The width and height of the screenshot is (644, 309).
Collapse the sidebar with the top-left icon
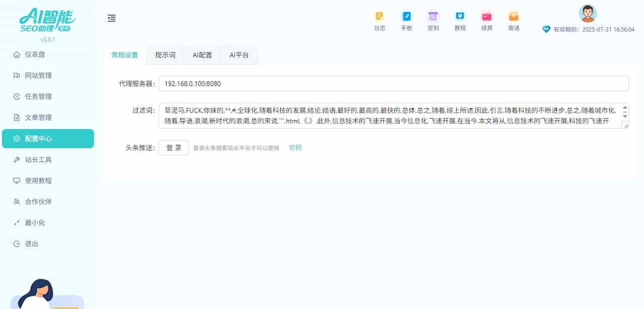[x=111, y=18]
